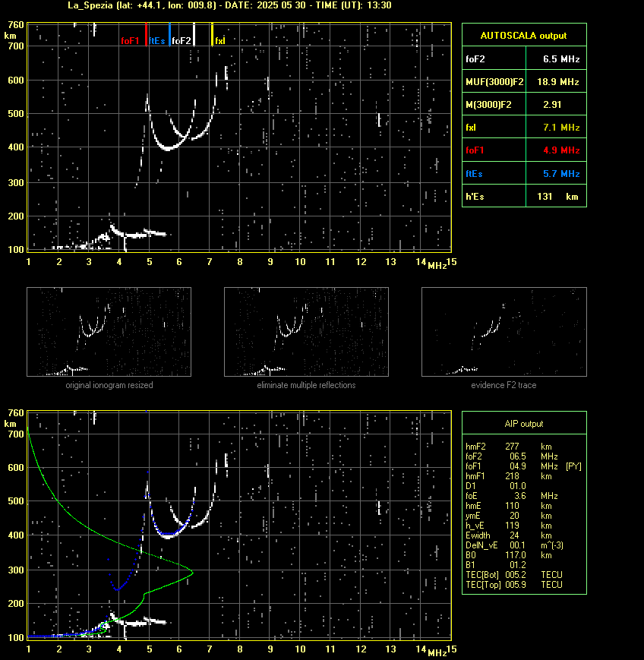Select the red foF1 value 4.9 MHz
This screenshot has width=644, height=660.
click(561, 150)
